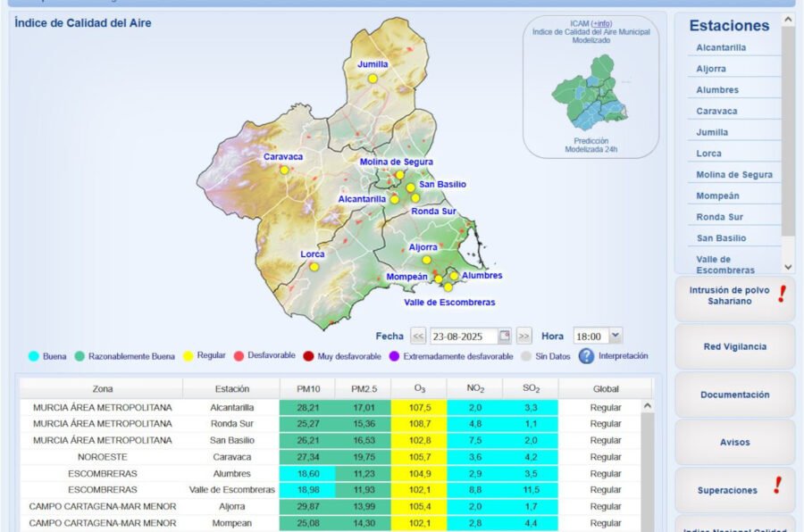Click the Lorca station dot on map
The width and height of the screenshot is (804, 532).
314,267
